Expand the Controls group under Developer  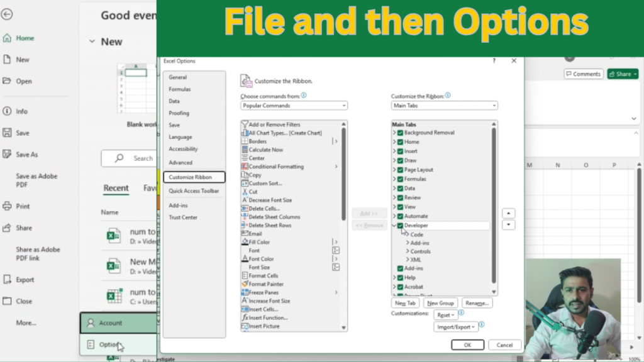[408, 251]
